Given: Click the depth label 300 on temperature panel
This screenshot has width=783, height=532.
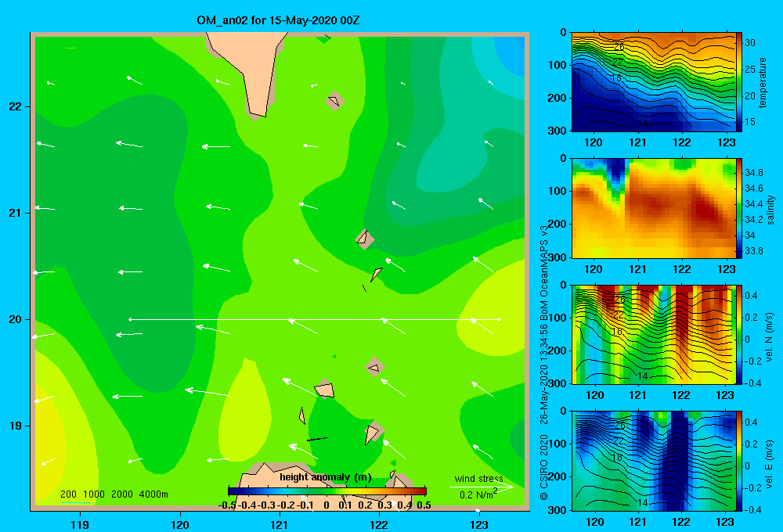Looking at the screenshot, I should [559, 131].
